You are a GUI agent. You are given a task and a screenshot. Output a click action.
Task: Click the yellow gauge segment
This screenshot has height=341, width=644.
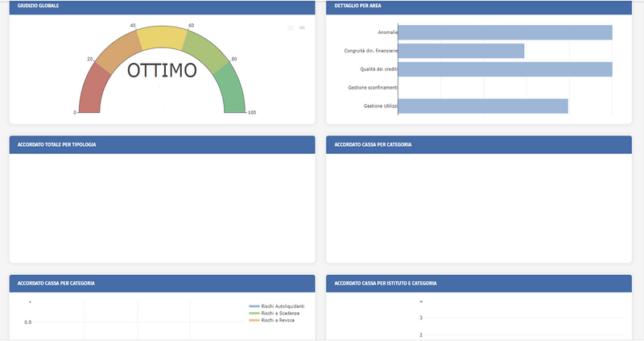pos(163,38)
